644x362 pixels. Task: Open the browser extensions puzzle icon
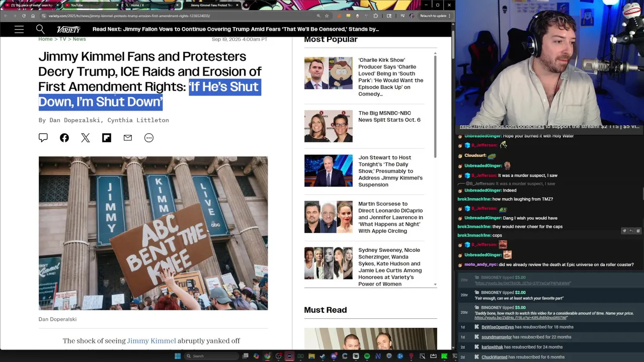[375, 16]
